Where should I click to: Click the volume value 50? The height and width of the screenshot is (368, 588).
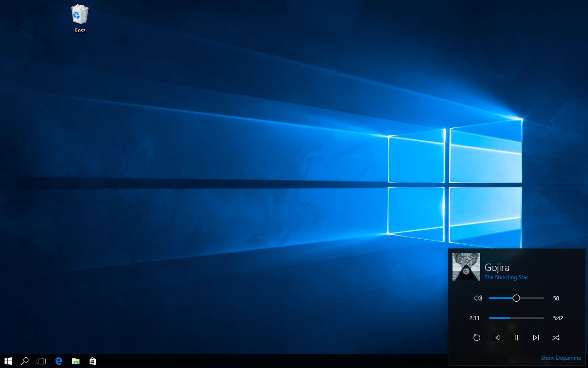coord(556,299)
